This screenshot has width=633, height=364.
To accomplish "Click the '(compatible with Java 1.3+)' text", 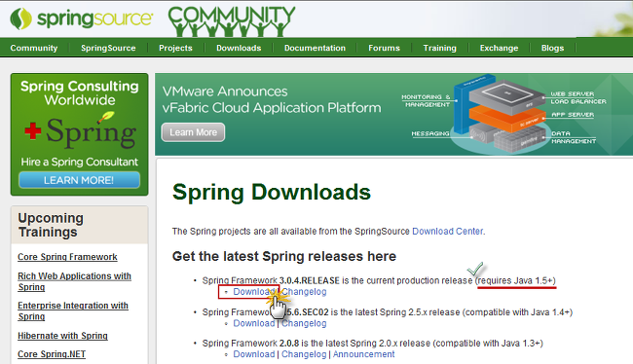I will coord(488,343).
